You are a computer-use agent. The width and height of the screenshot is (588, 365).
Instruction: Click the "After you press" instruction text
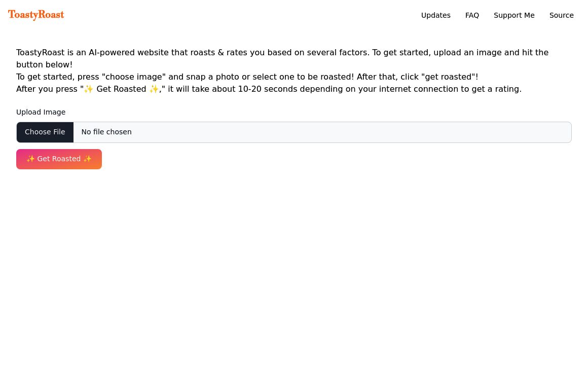click(x=47, y=89)
